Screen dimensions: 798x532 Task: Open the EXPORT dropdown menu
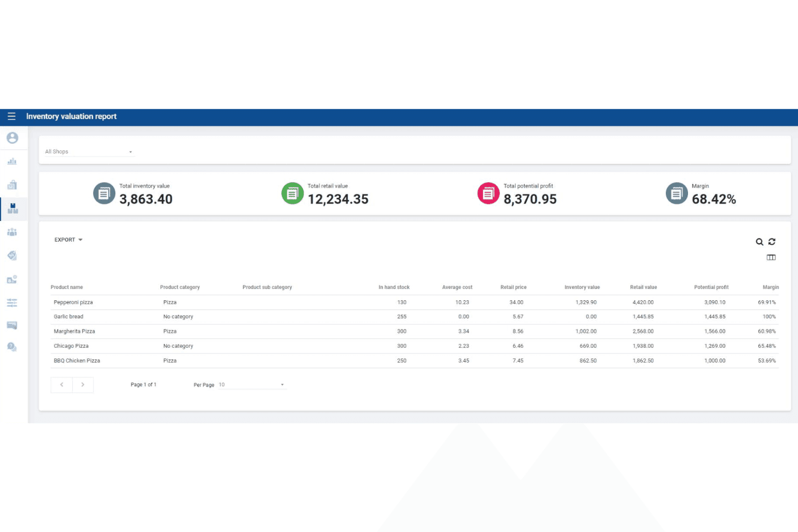point(68,240)
